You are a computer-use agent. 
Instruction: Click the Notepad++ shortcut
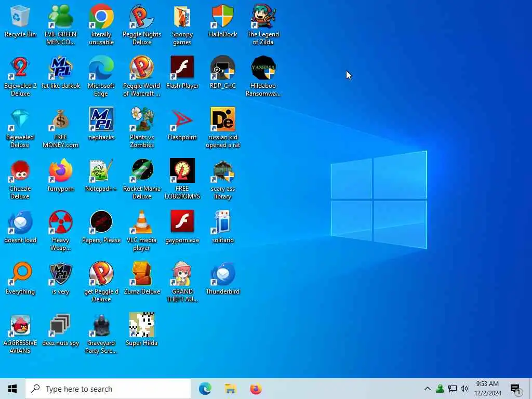click(x=101, y=175)
